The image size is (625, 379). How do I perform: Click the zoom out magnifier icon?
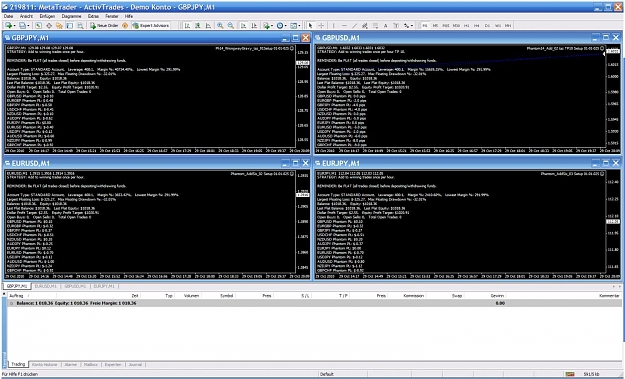[x=231, y=26]
